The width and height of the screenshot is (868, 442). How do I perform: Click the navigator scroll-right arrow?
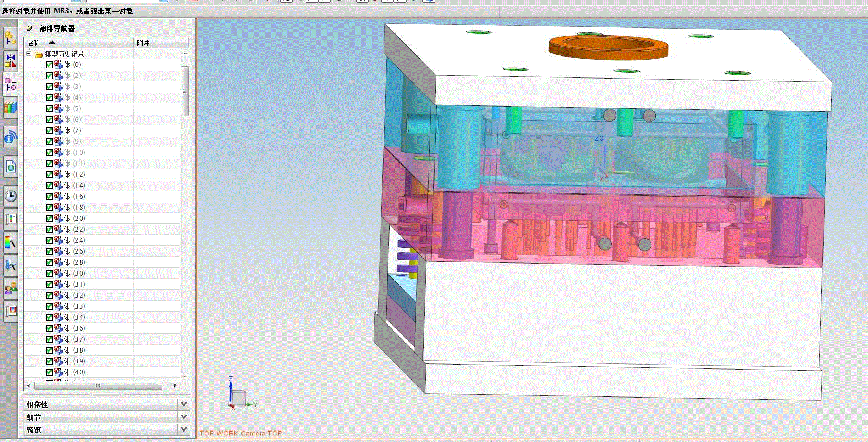coord(175,385)
